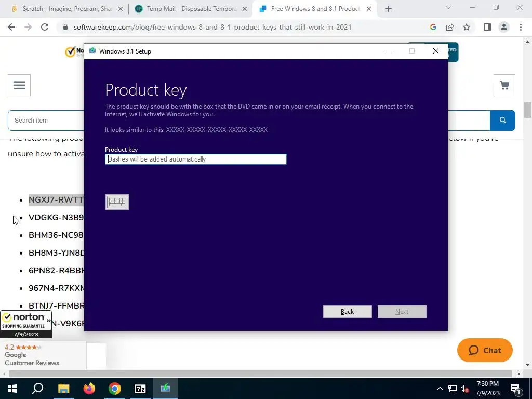This screenshot has height=399, width=532.
Task: Select the VDGKG-N3B9 product key text
Action: point(56,218)
